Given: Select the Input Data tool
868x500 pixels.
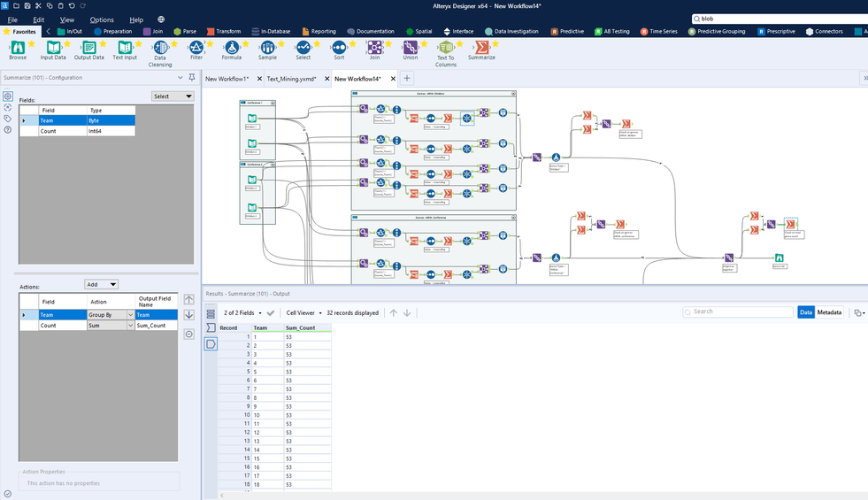Looking at the screenshot, I should tap(53, 50).
